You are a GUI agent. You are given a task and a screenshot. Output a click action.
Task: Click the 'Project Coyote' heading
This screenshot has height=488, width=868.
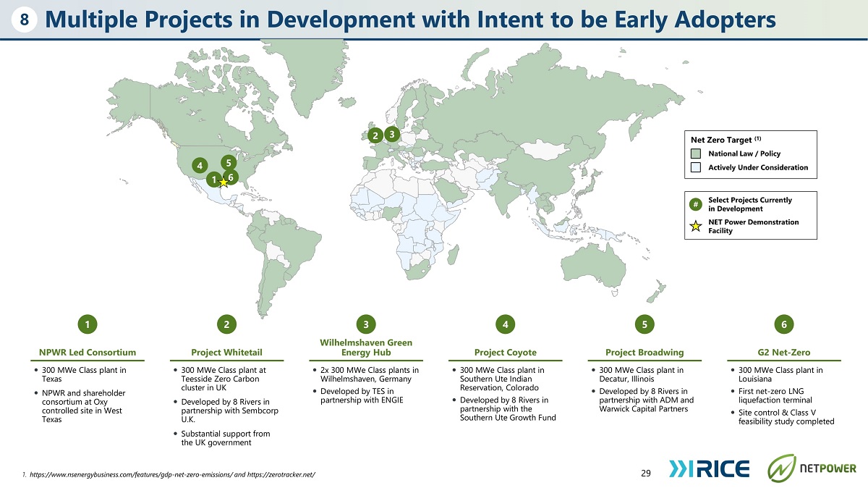point(506,353)
